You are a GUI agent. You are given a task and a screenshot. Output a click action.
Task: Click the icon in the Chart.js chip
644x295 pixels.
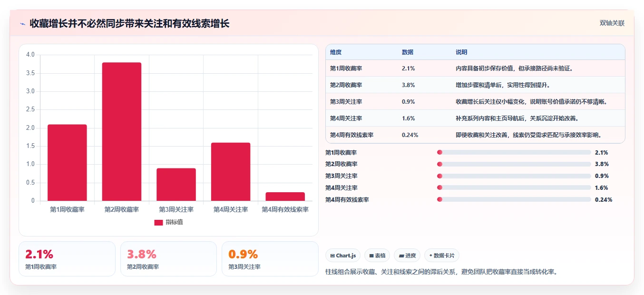point(332,256)
